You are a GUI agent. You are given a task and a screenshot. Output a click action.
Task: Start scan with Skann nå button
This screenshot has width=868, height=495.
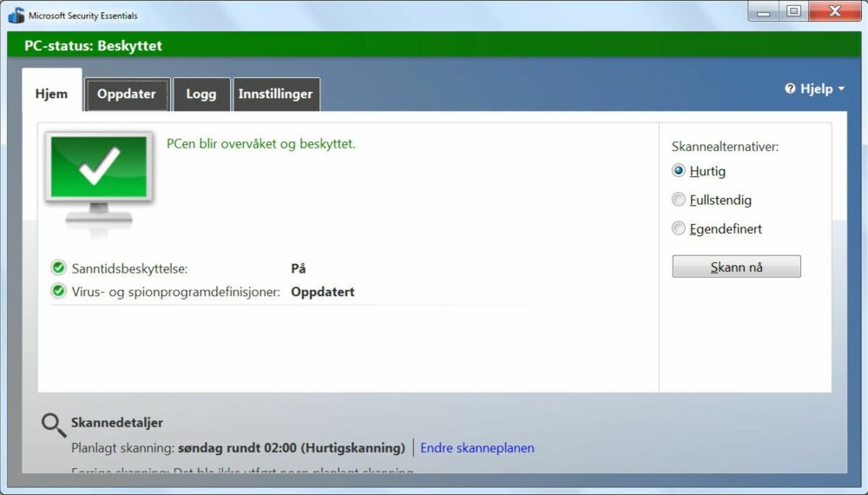(736, 267)
